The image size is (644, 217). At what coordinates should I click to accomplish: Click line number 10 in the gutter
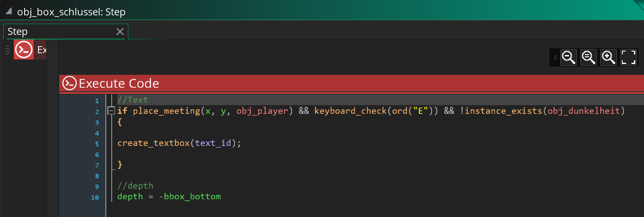[95, 197]
